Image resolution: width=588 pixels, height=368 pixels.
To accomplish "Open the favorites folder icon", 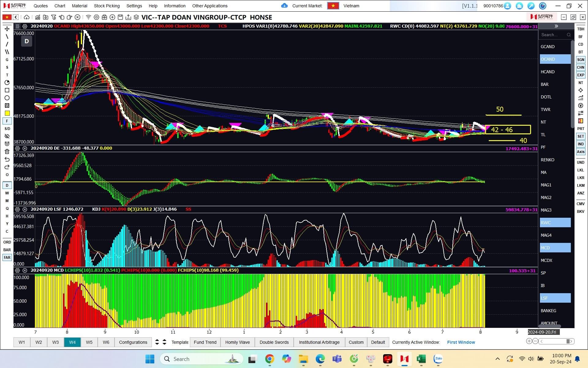I will [46, 17].
